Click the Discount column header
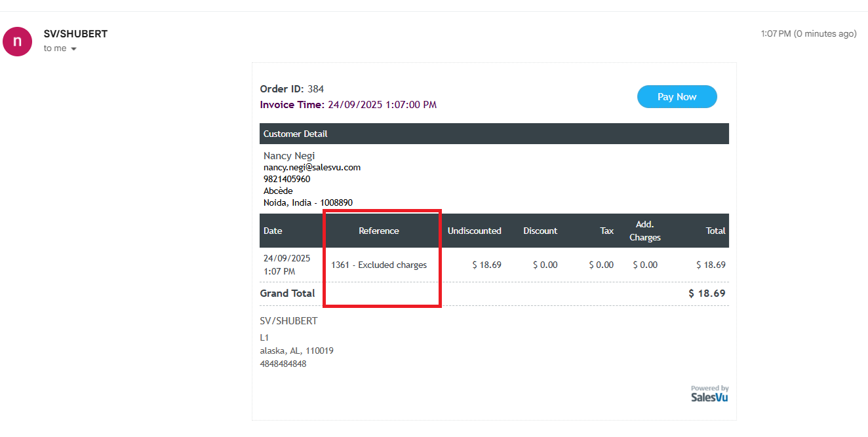 [540, 231]
